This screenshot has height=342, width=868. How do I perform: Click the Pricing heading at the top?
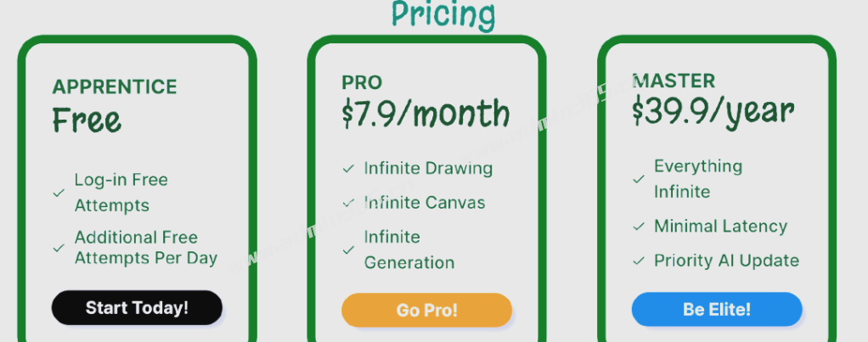443,14
